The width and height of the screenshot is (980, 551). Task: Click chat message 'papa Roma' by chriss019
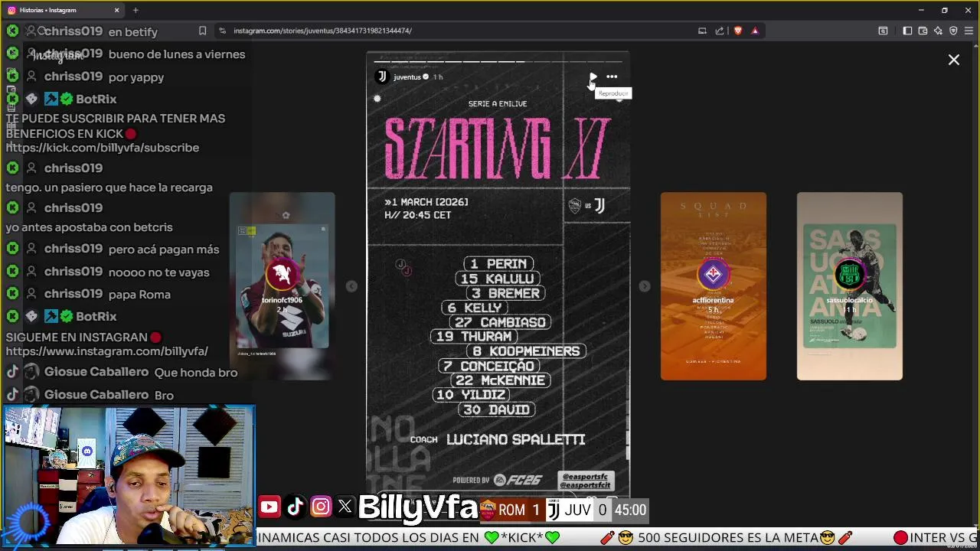[x=139, y=295]
